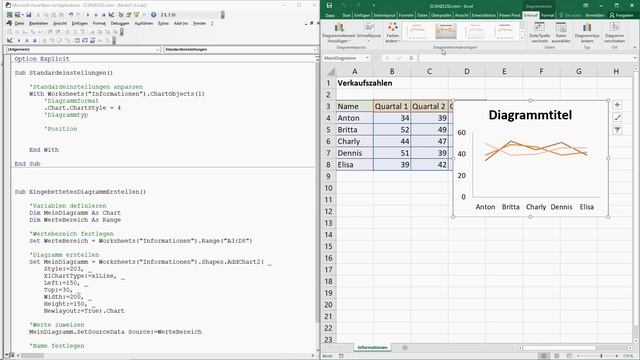Add new sheet plus icon
Viewport: 640px width, 360px height.
[x=405, y=348]
